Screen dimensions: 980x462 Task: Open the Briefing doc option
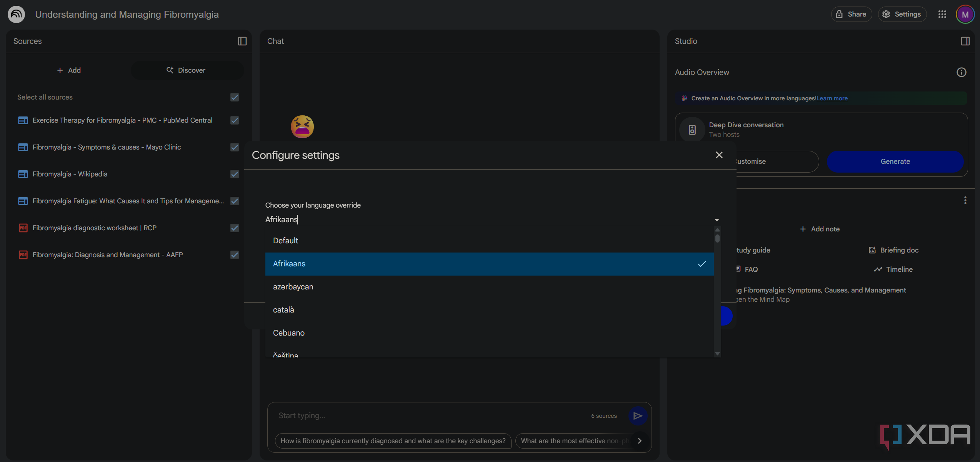click(893, 250)
